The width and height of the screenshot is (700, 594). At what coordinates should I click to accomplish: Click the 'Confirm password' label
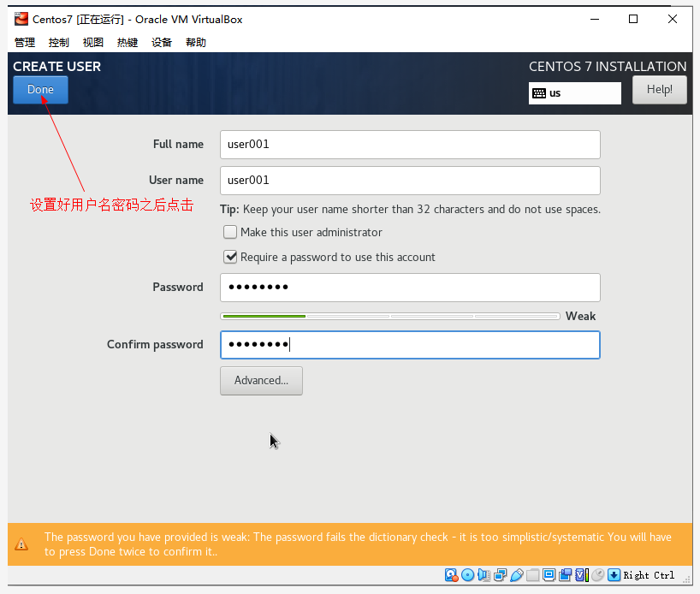155,344
